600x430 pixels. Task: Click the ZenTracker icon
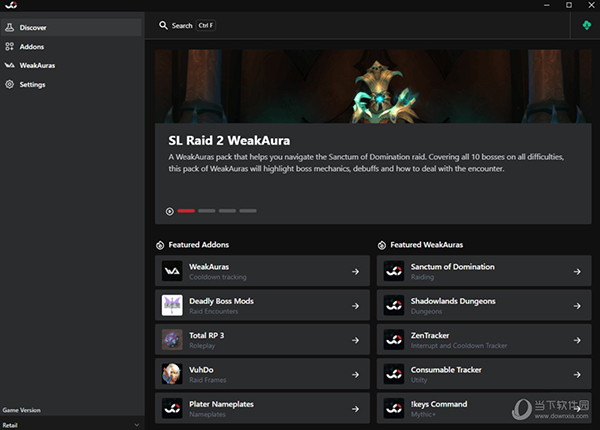(x=394, y=340)
